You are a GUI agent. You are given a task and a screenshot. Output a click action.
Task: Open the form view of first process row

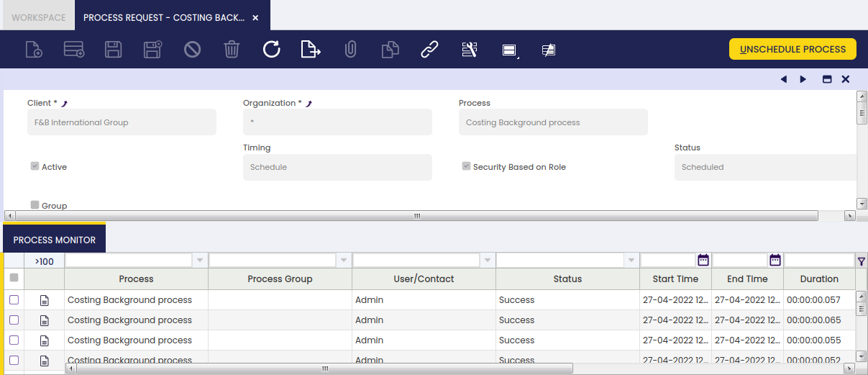(x=45, y=300)
